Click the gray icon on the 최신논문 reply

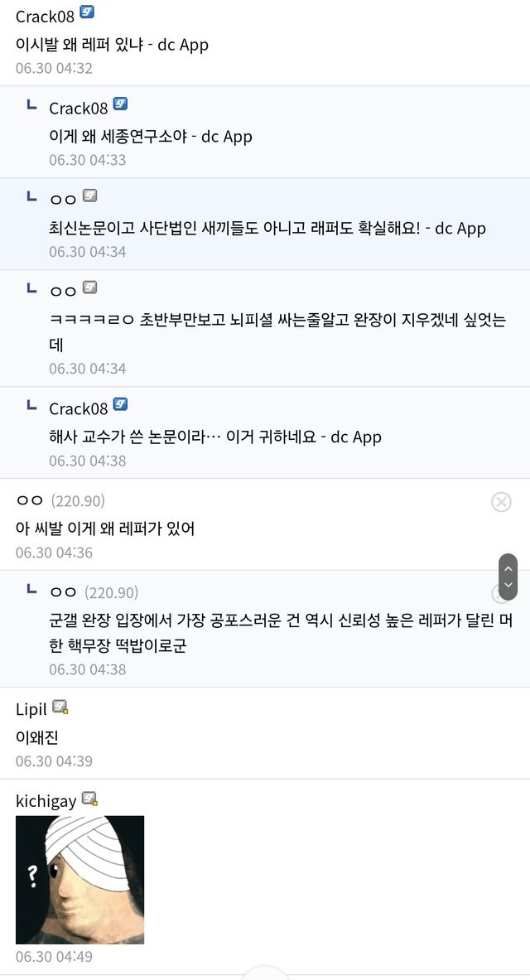tap(89, 196)
